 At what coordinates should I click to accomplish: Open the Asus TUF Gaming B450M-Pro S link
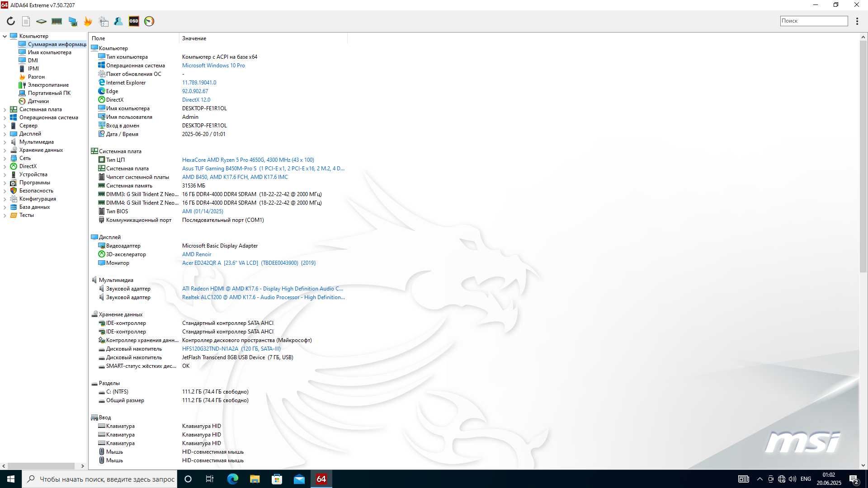(263, 169)
